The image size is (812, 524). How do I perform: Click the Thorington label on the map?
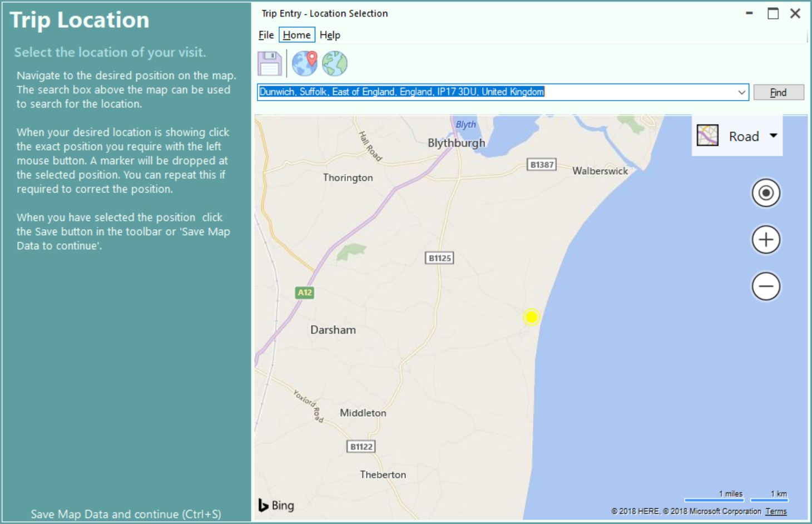point(348,177)
